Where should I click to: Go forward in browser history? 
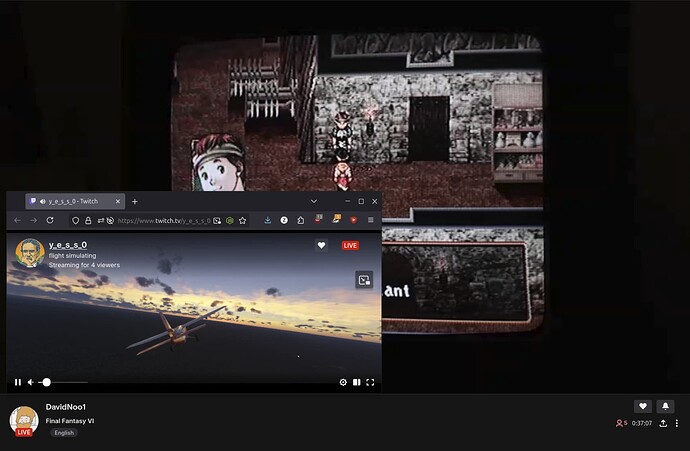(33, 220)
